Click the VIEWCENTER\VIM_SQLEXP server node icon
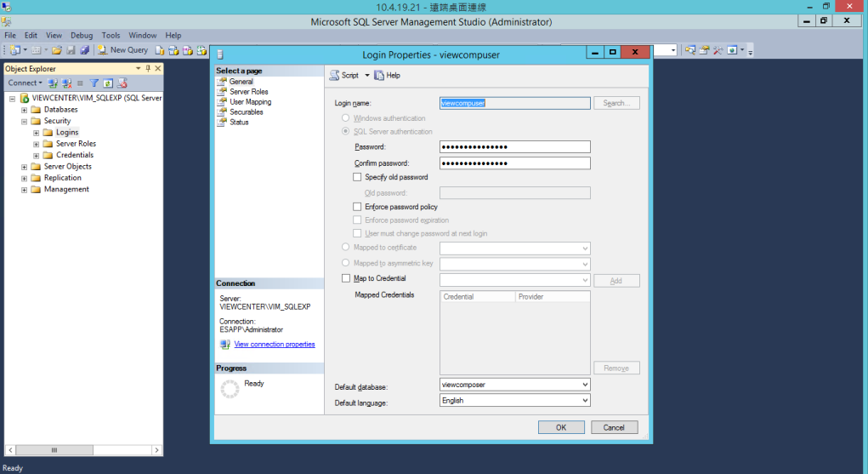 (x=25, y=98)
